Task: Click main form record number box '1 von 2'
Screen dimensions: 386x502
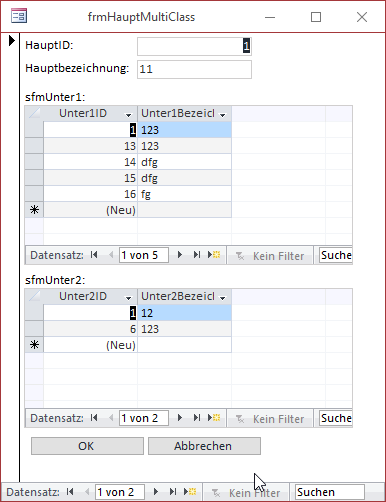Action: point(120,492)
